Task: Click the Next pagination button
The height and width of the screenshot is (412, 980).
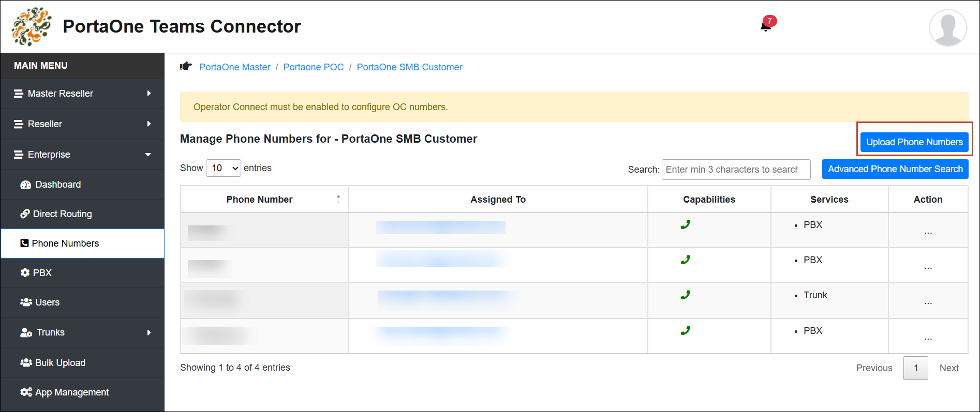Action: [949, 368]
